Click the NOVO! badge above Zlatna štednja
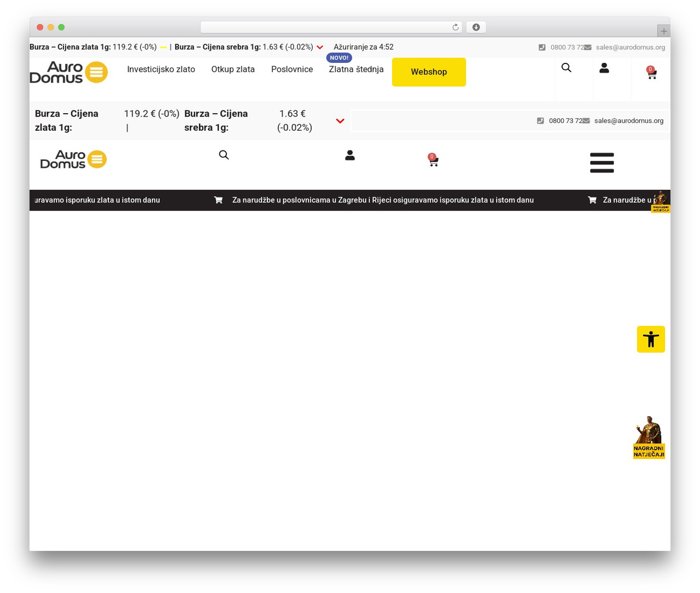700x593 pixels. pos(339,57)
